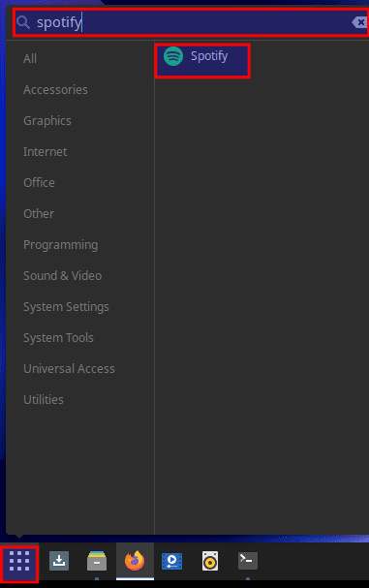This screenshot has width=369, height=588.
Task: Open the System Tools category
Action: (58, 338)
